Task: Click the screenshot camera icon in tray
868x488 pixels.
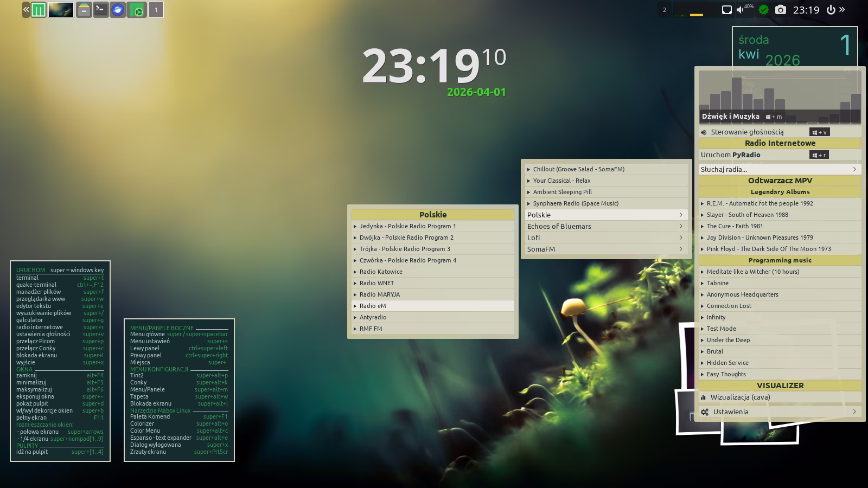Action: (x=780, y=10)
